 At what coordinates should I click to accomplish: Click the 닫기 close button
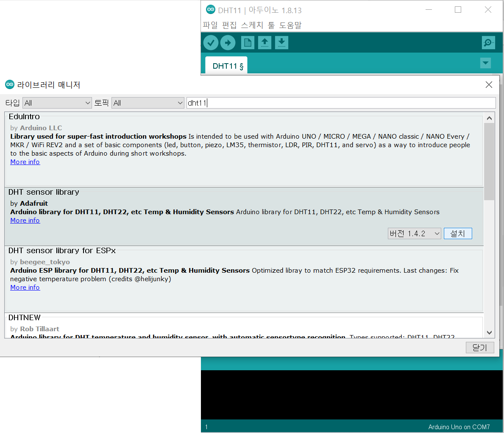pyautogui.click(x=480, y=347)
